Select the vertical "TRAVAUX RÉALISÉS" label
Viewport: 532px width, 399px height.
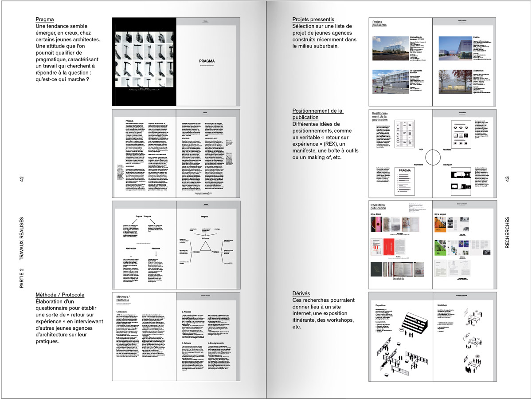tap(21, 239)
